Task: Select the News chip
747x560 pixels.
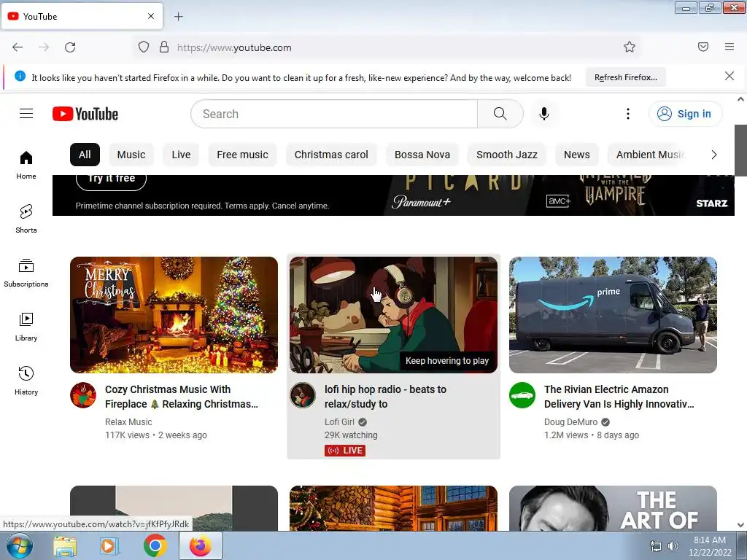Action: (577, 155)
